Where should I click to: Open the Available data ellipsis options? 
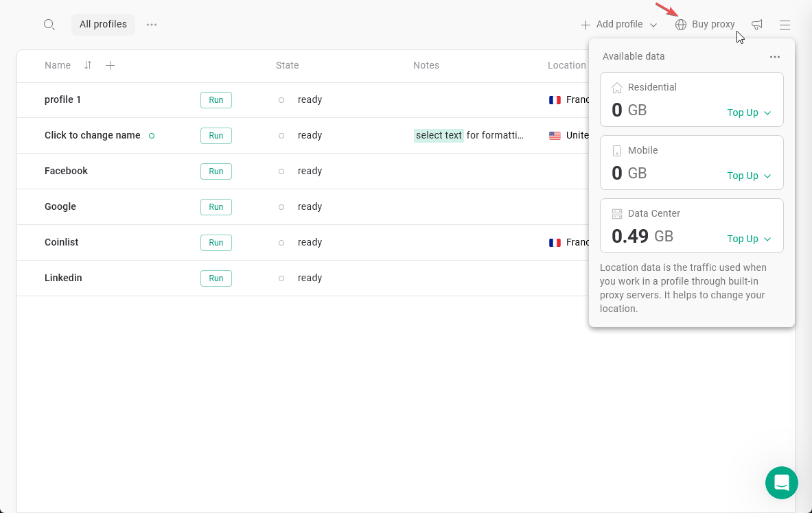pos(775,57)
